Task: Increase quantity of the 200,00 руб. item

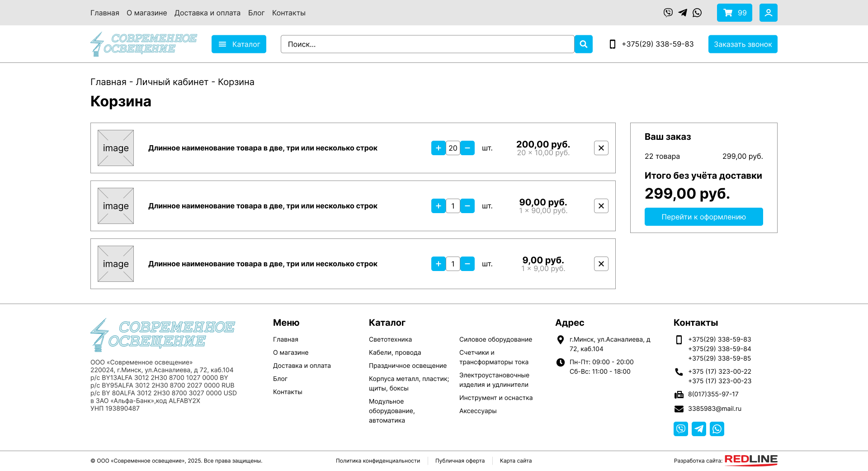Action: 438,148
